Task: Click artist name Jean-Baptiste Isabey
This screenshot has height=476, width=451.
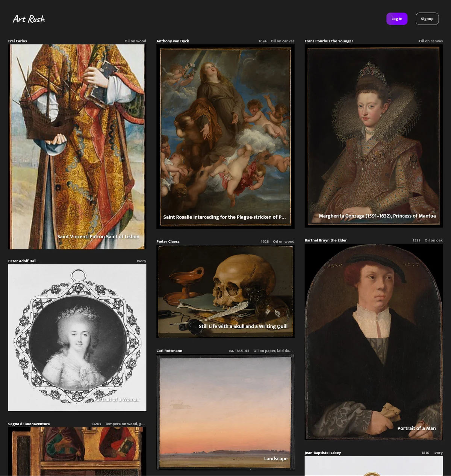Action: pos(323,453)
